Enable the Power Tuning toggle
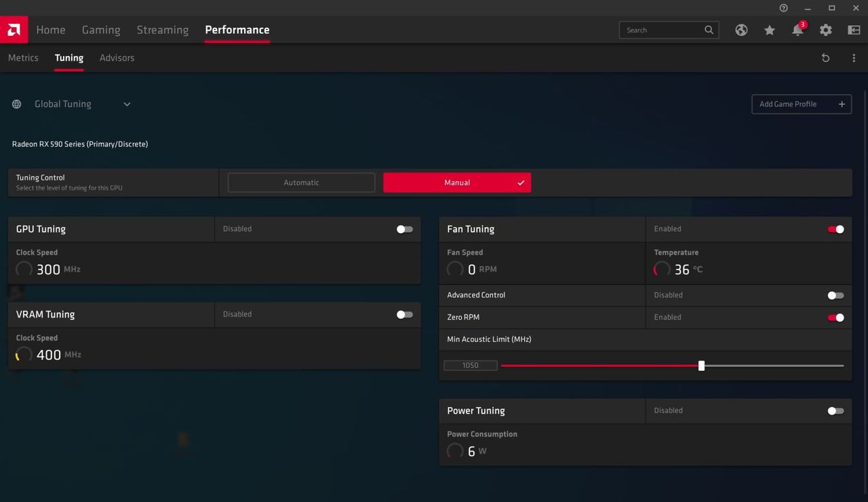Viewport: 868px width, 502px height. 836,411
